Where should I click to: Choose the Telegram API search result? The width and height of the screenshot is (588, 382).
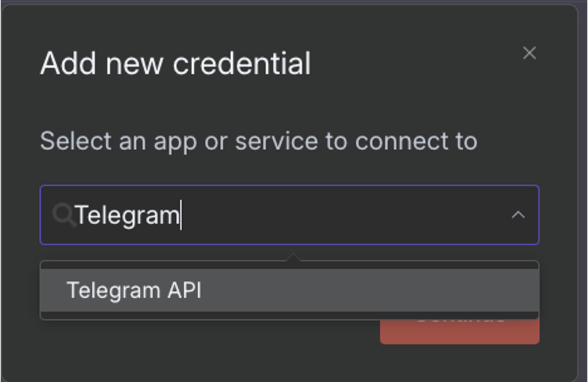(134, 290)
